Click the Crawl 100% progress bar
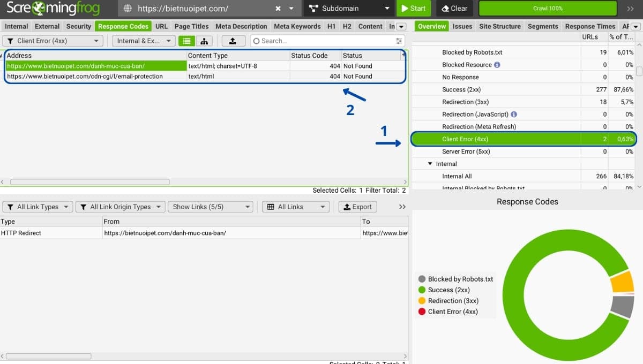The height and width of the screenshot is (364, 643). [x=548, y=9]
